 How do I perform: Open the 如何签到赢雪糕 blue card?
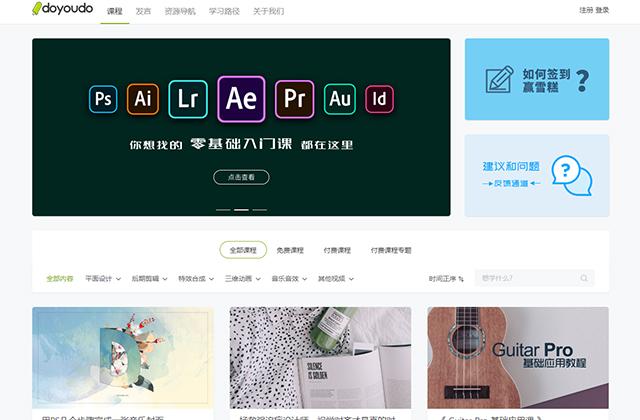(537, 79)
